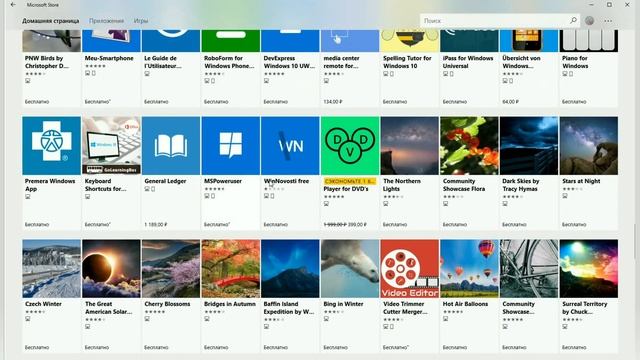Click Бесплатно under Premera Windows App
Screen dimensions: 640x360
click(x=37, y=224)
